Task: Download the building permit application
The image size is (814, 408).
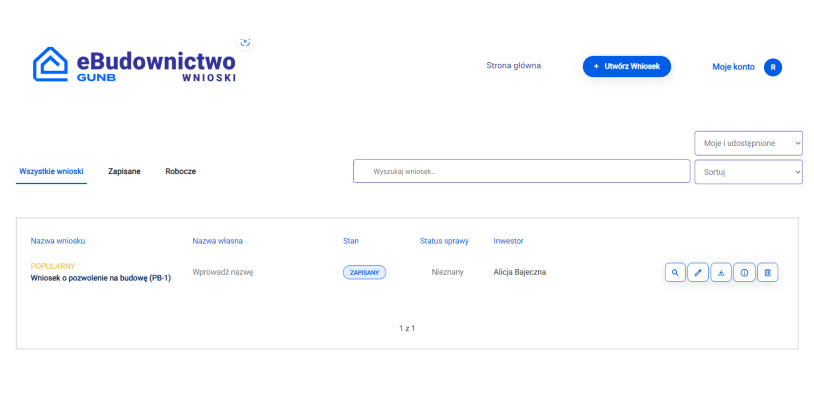Action: tap(721, 272)
